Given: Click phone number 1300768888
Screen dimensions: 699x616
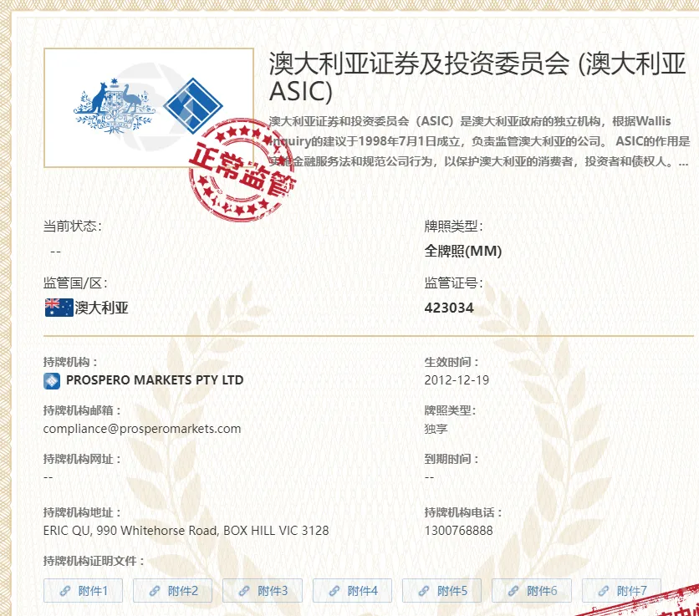Looking at the screenshot, I should pyautogui.click(x=459, y=531).
